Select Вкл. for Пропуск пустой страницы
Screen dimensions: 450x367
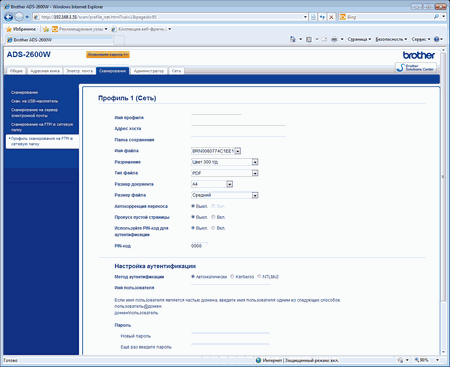pos(213,217)
